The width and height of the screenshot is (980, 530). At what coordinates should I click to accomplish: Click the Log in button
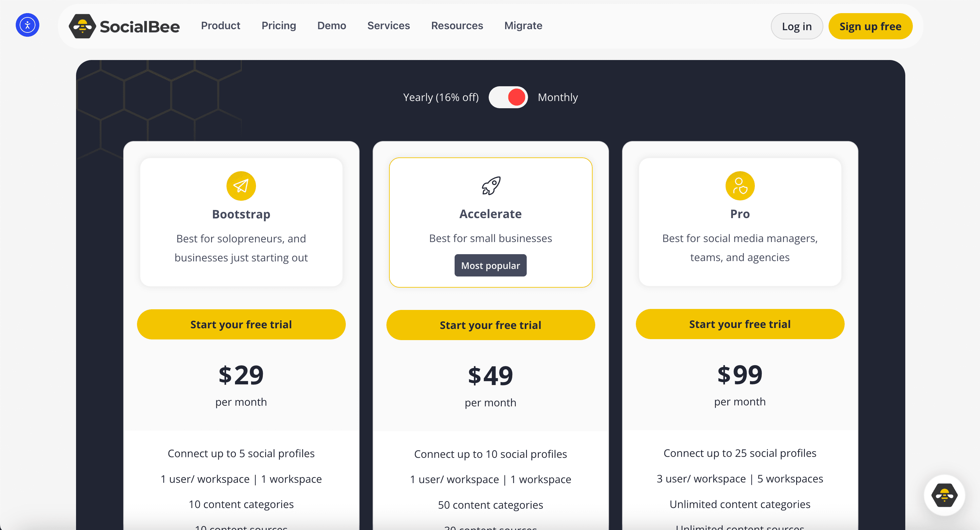coord(797,26)
